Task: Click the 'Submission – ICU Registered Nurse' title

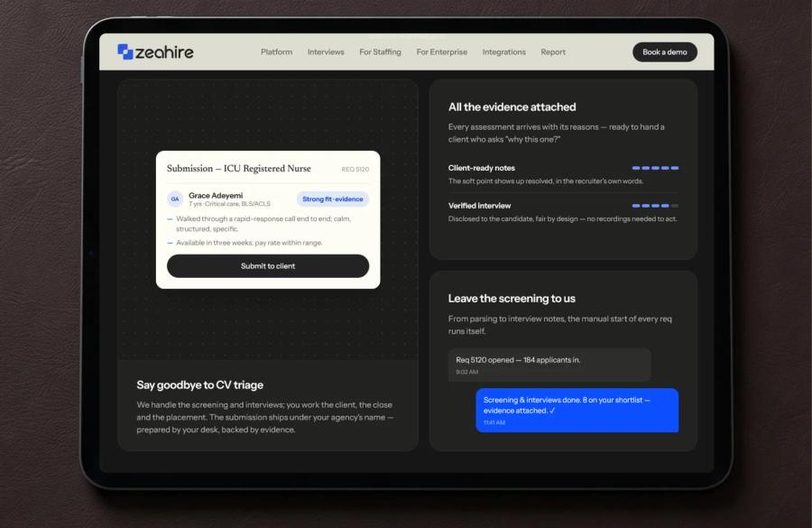Action: click(x=239, y=169)
